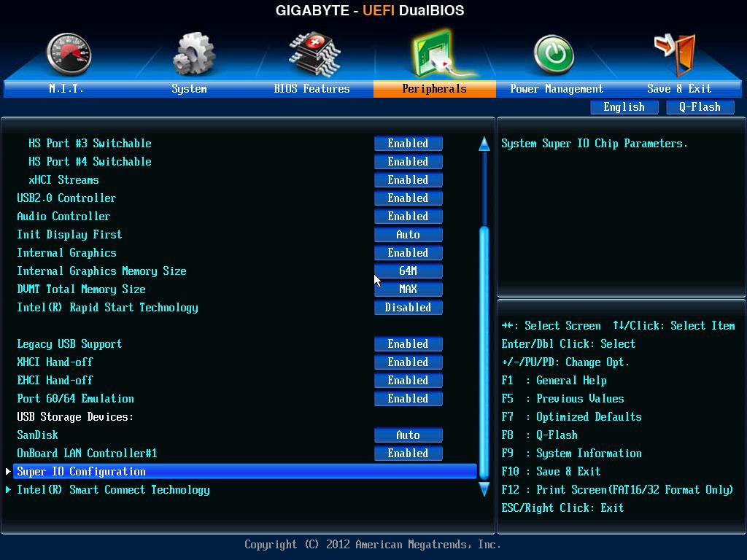Screen dimensions: 747x560
Task: Toggle HS Port #4 Switchable Enabled value
Action: tap(409, 161)
